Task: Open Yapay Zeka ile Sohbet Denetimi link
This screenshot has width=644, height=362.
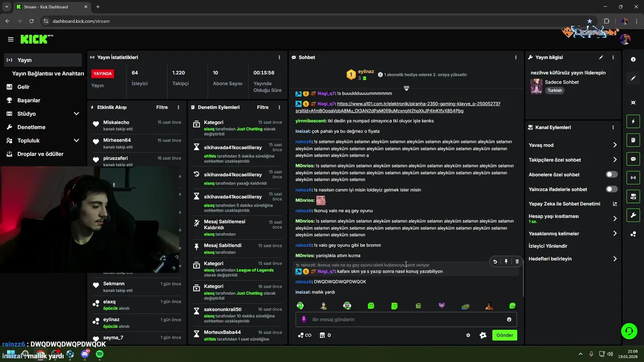Action: pos(573,204)
